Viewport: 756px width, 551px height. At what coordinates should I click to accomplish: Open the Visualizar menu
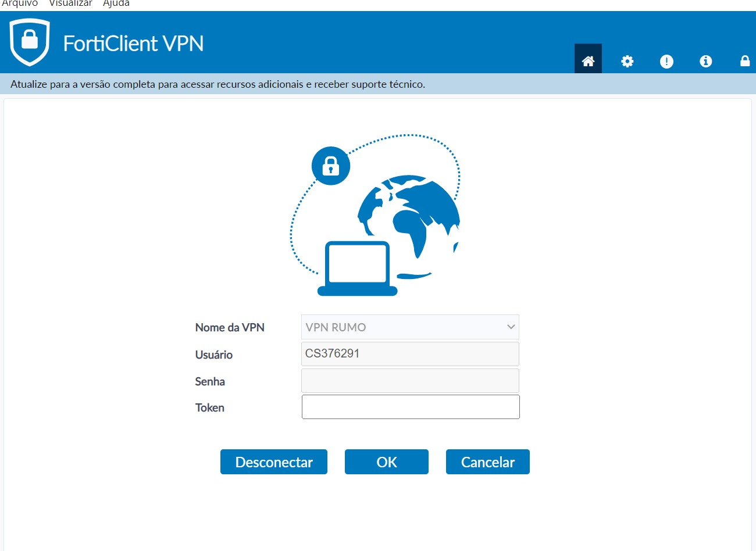click(70, 3)
